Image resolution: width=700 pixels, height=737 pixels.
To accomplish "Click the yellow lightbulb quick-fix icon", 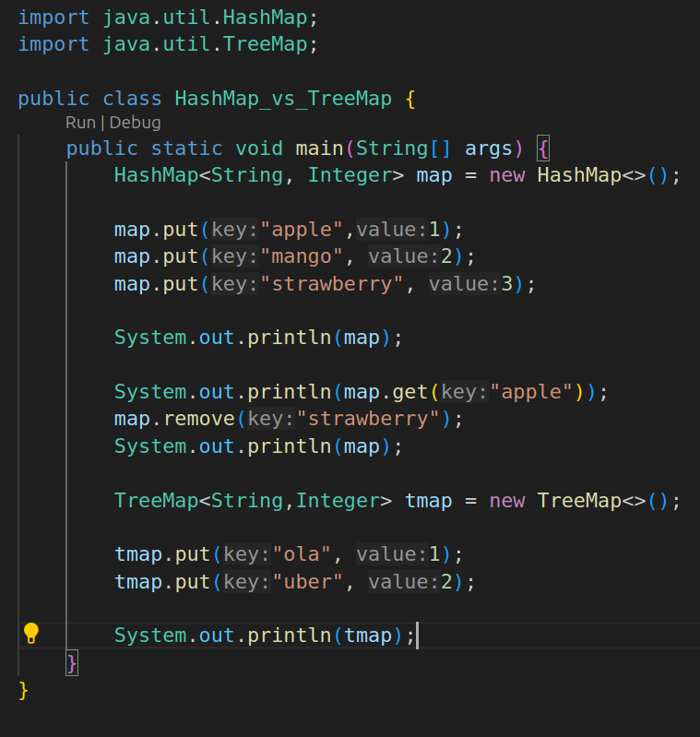I will (x=31, y=633).
